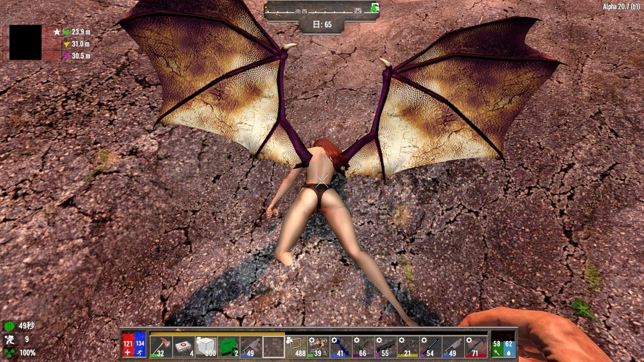The image size is (644, 362).
Task: Click the blue stamina indicator showing 134
Action: click(x=140, y=345)
